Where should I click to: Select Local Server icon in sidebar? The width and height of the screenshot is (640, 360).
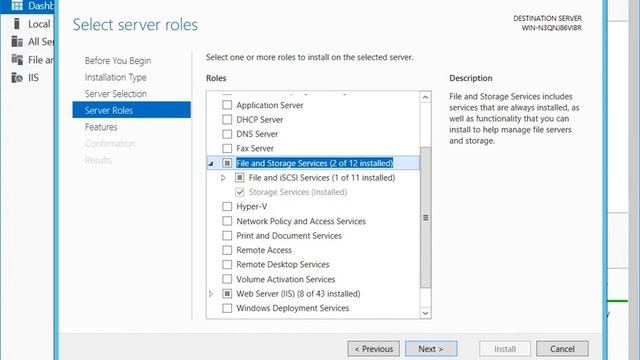[17, 24]
